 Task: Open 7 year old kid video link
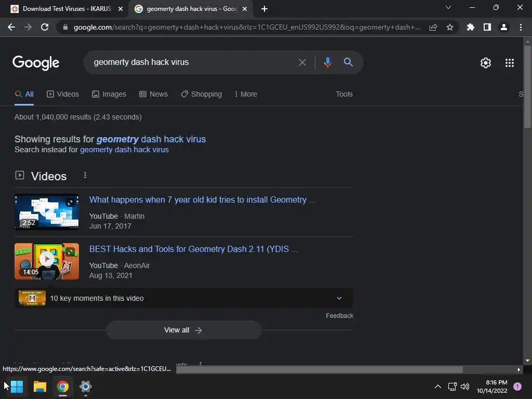click(x=202, y=199)
